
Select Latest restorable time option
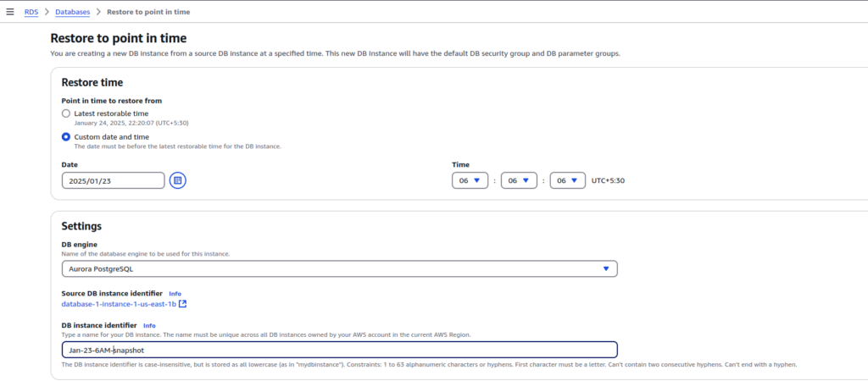tap(66, 113)
